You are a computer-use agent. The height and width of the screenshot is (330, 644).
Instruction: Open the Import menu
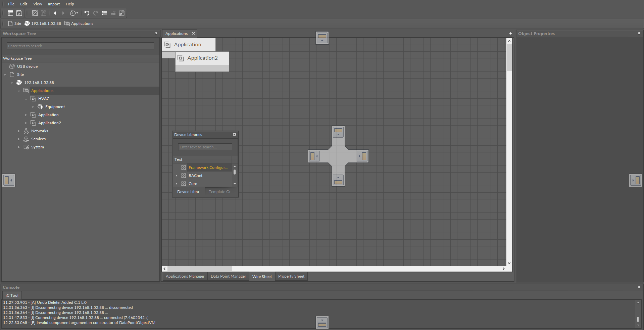pyautogui.click(x=54, y=4)
